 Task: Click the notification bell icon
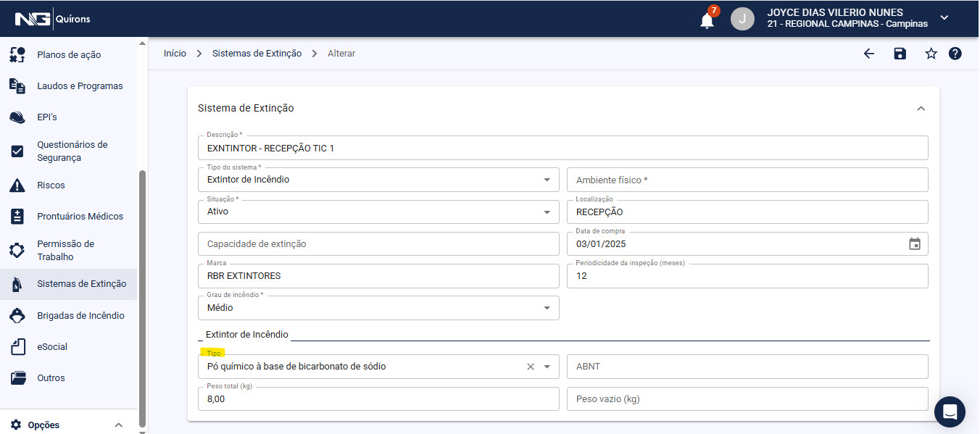[707, 20]
